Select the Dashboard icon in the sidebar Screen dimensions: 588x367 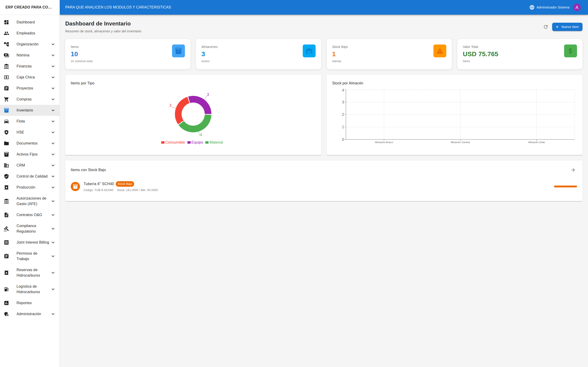(6, 22)
